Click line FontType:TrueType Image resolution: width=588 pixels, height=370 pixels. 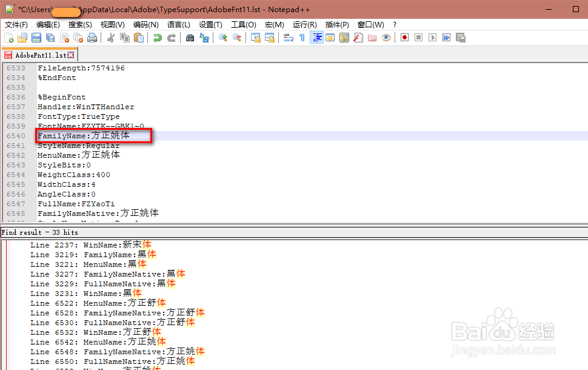78,116
